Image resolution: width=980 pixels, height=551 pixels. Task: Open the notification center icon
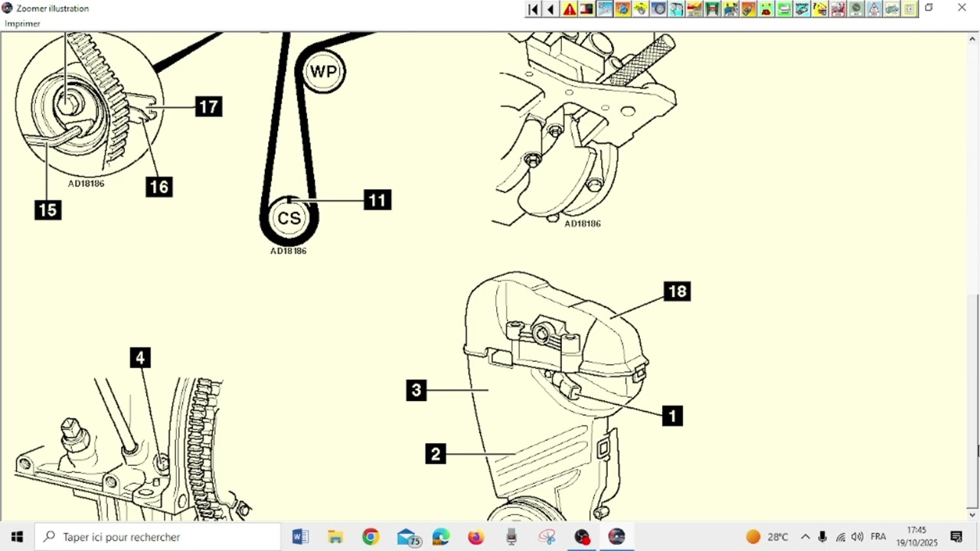pyautogui.click(x=956, y=536)
